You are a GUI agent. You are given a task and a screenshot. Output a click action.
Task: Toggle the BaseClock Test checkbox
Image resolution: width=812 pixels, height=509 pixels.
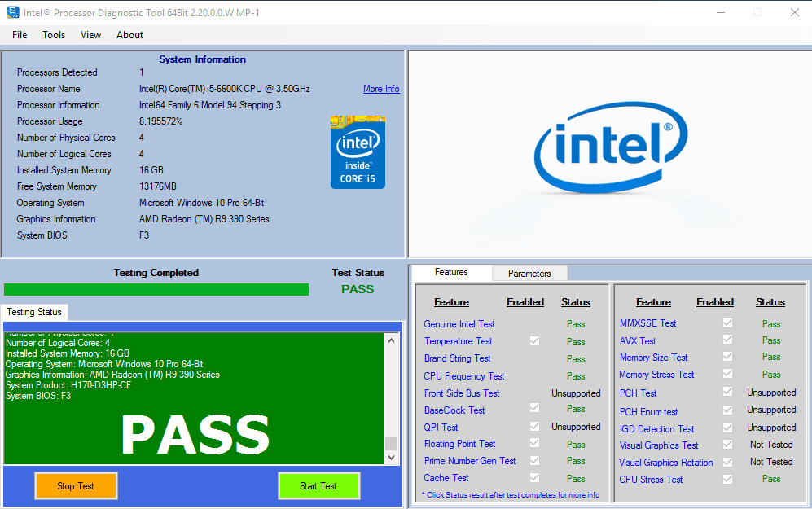coord(534,408)
